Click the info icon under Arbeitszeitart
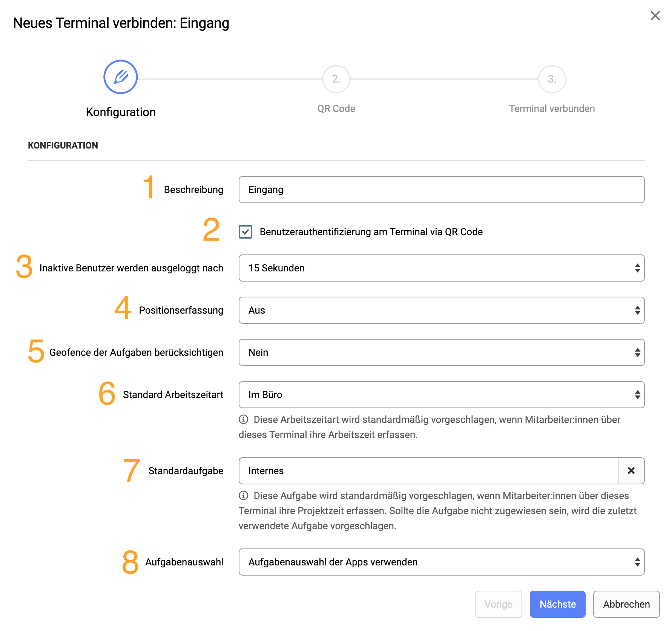This screenshot has width=672, height=631. [244, 419]
